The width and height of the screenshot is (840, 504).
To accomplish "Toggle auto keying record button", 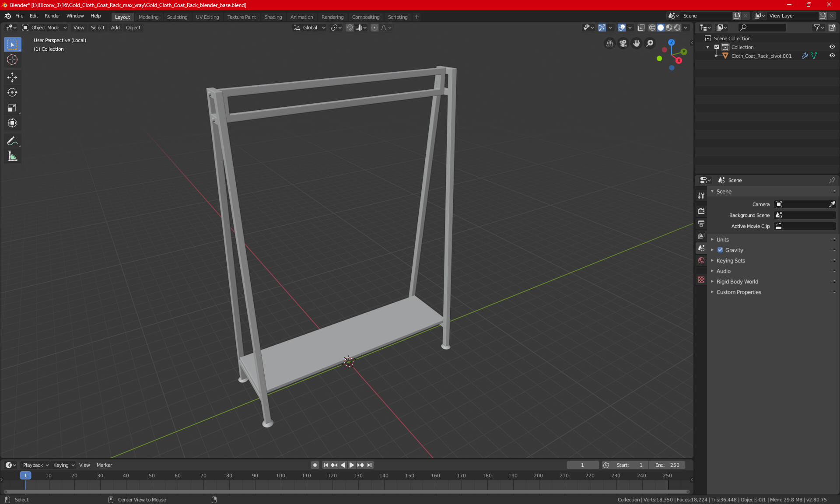I will 315,465.
